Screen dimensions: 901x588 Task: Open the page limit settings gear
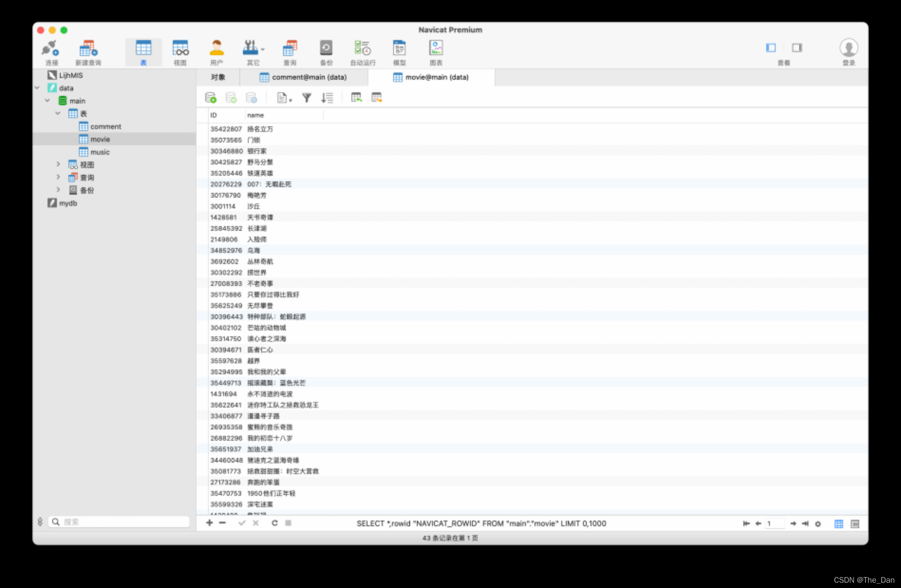tap(818, 524)
